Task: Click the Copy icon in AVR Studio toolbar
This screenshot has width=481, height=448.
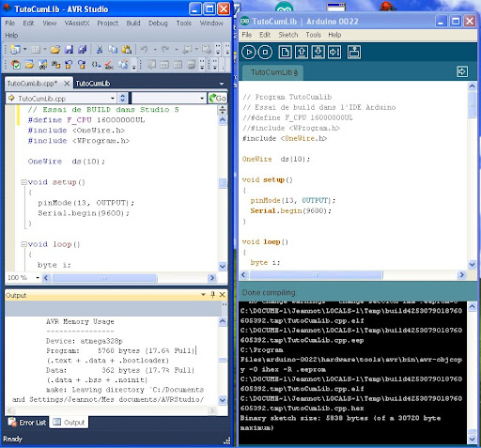Action: click(113, 49)
